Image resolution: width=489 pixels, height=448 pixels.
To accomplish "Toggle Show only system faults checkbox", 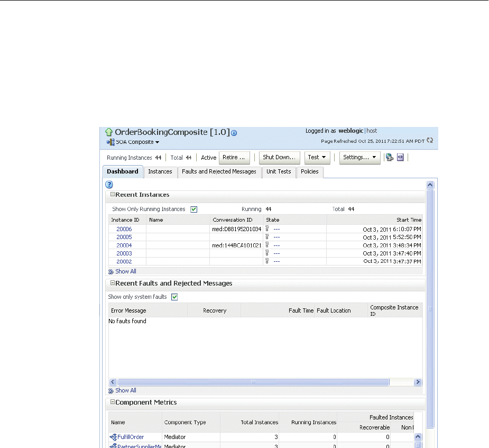I will (x=174, y=297).
